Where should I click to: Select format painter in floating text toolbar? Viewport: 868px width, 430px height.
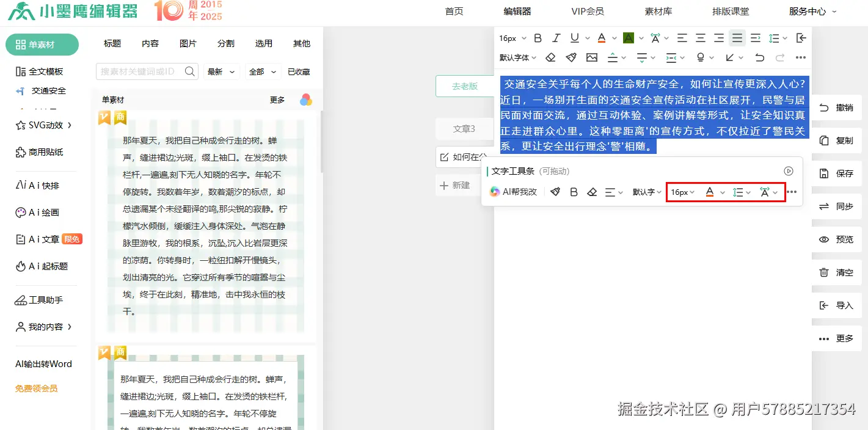[555, 192]
